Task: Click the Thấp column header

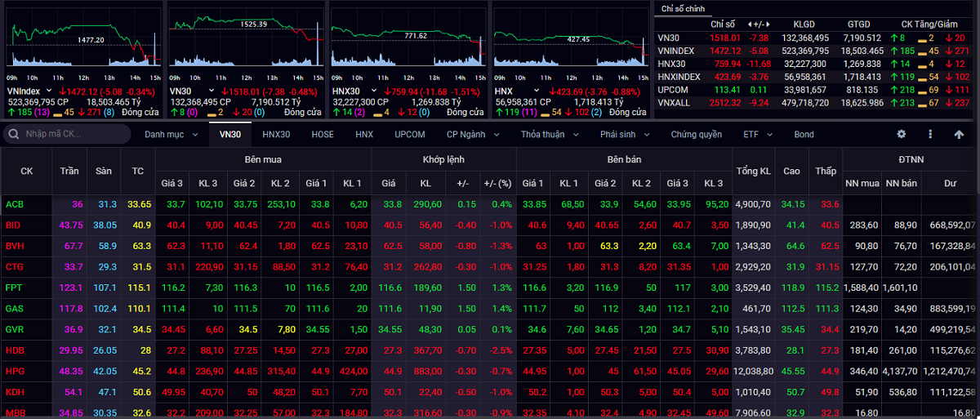Action: [x=825, y=172]
